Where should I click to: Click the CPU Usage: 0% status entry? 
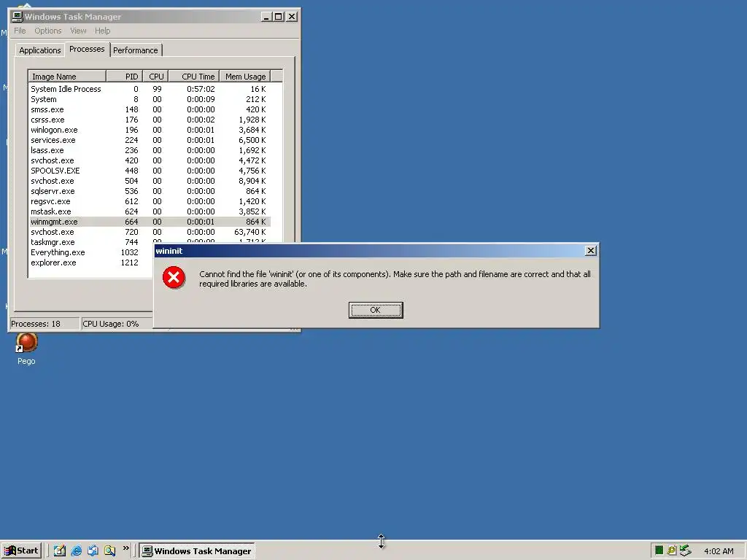tap(117, 324)
